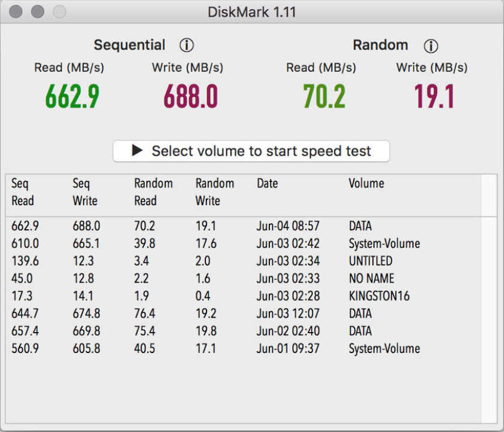Click the Random Write column header

point(214,192)
